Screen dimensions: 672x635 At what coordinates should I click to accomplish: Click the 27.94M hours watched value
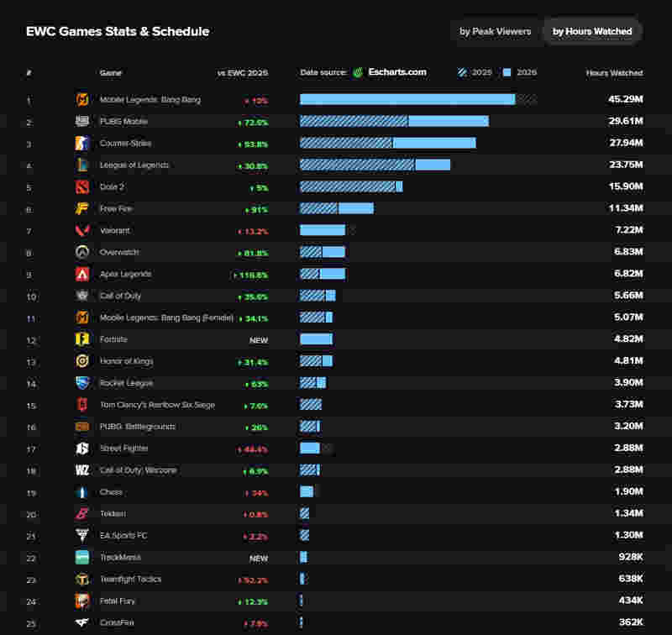(x=626, y=143)
